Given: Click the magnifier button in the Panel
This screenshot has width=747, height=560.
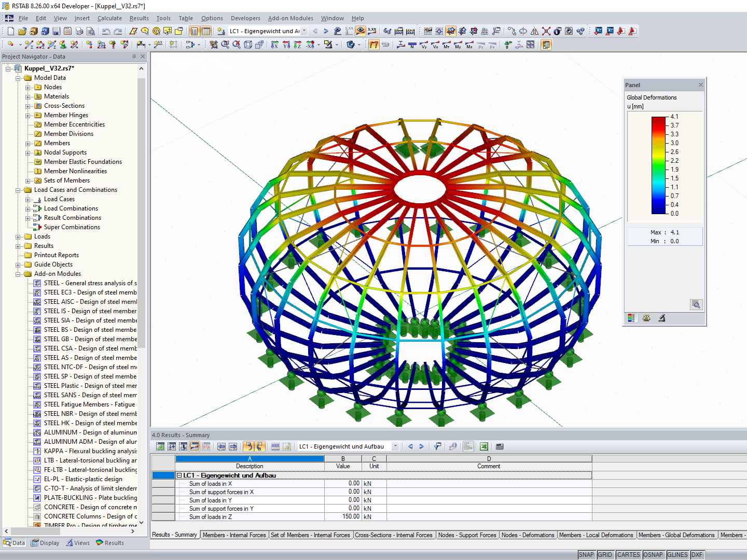Looking at the screenshot, I should pos(696,305).
